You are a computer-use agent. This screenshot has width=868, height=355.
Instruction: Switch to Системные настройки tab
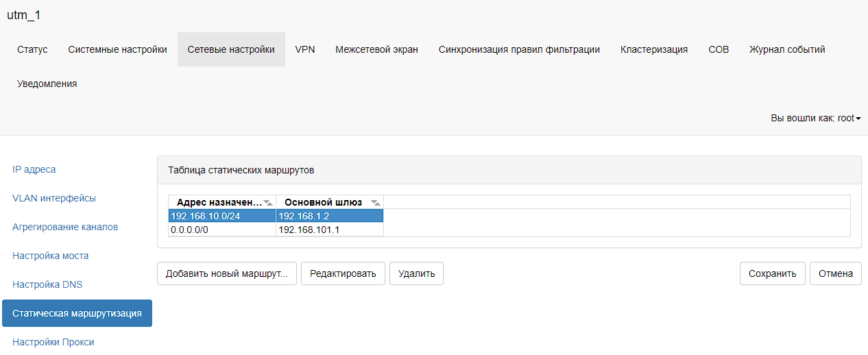click(117, 49)
